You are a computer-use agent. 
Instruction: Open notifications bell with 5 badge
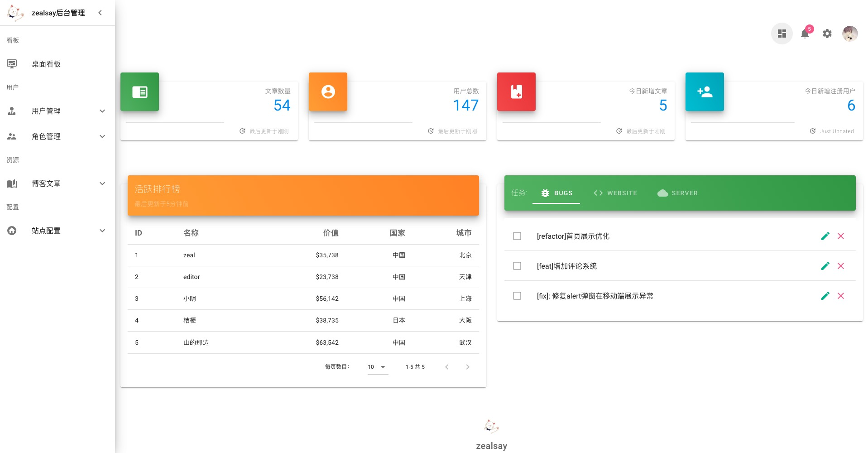(x=805, y=34)
